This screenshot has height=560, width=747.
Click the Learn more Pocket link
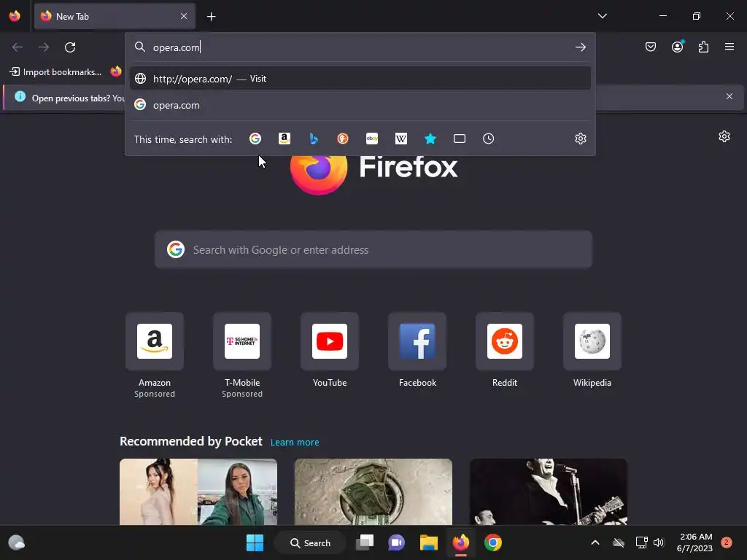(295, 443)
